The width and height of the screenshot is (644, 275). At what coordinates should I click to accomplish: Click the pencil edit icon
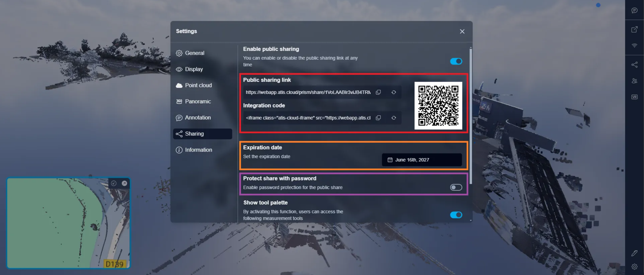coord(634,253)
